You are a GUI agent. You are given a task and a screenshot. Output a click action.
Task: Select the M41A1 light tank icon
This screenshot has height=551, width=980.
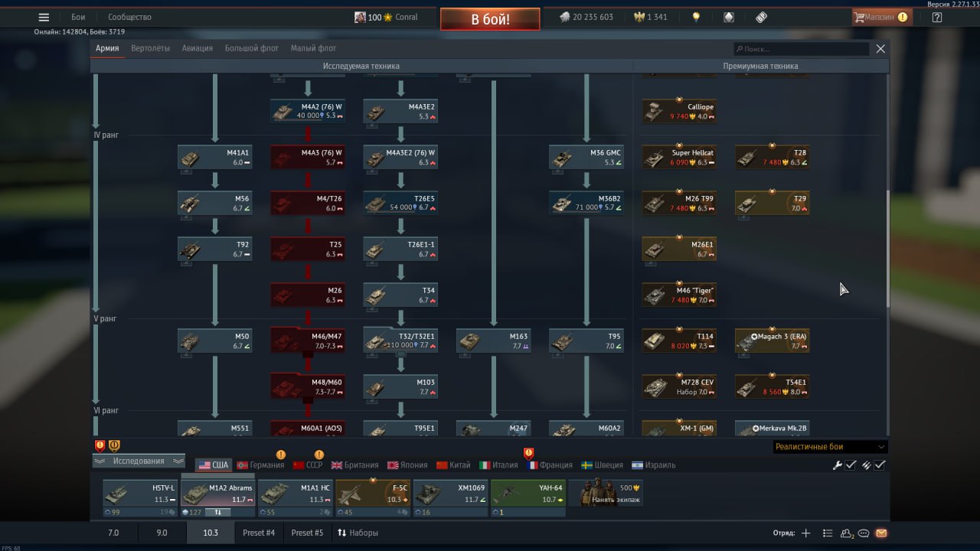pyautogui.click(x=190, y=158)
